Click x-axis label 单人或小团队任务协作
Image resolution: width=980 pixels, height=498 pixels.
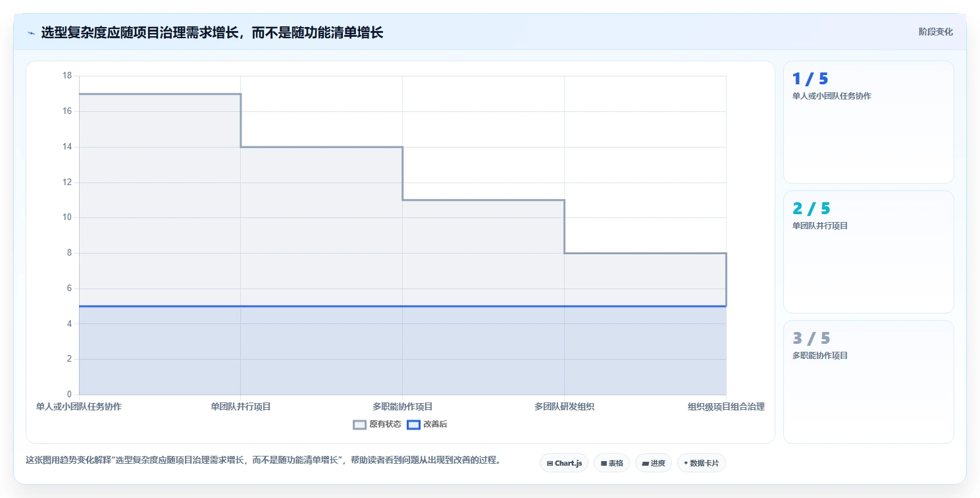point(79,406)
